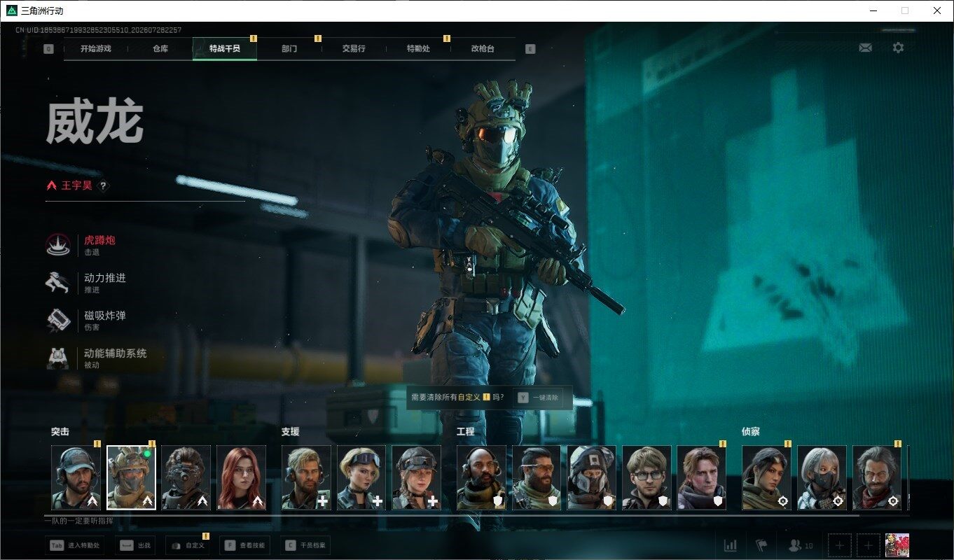954x560 pixels.
Task: Select the highlighted helmeted assault operator portrait
Action: 131,477
